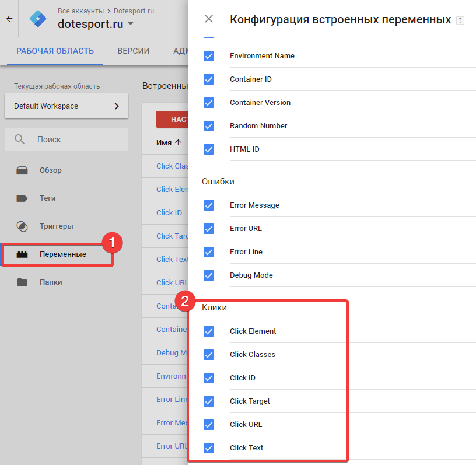Switch to the ВЕРСИИ tab
Screen dimensions: 476x465
tap(133, 51)
